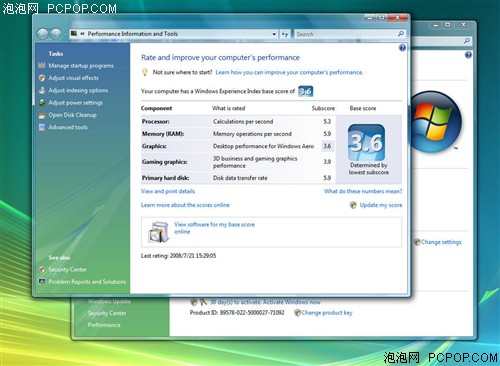Select the Processor row

click(x=238, y=122)
